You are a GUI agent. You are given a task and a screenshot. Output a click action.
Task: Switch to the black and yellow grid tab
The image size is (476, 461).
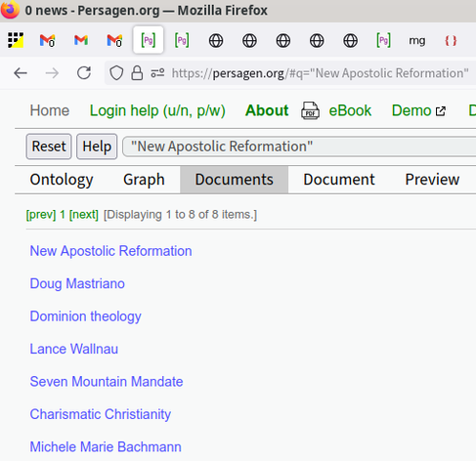click(16, 40)
